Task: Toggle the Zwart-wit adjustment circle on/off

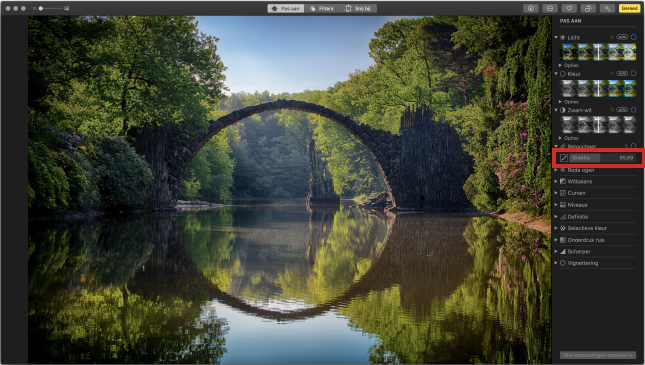Action: 633,110
